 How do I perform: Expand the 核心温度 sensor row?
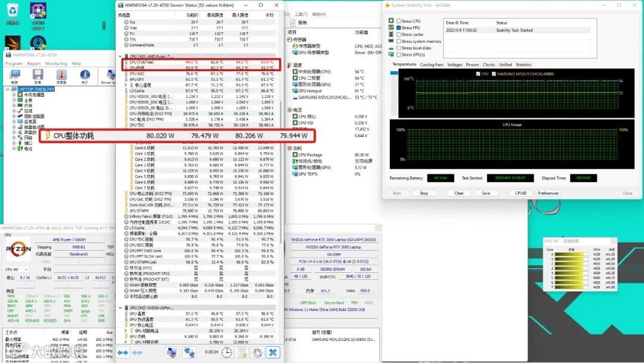pyautogui.click(x=126, y=85)
